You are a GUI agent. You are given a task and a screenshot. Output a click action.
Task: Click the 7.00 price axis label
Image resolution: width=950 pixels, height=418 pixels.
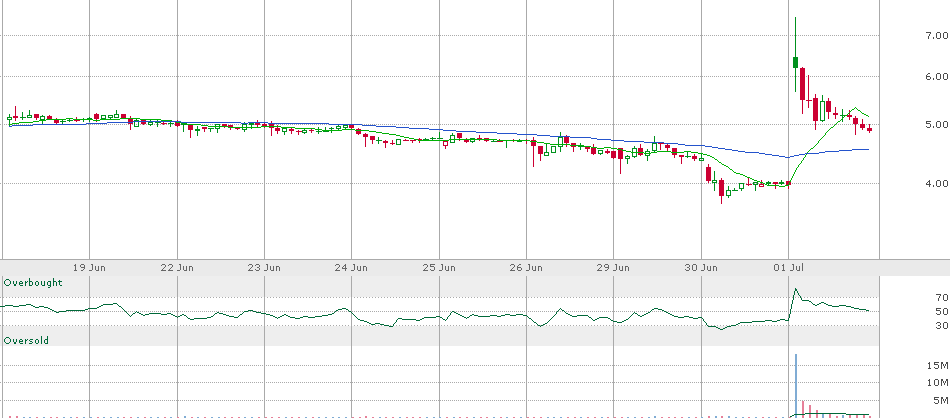[x=937, y=36]
